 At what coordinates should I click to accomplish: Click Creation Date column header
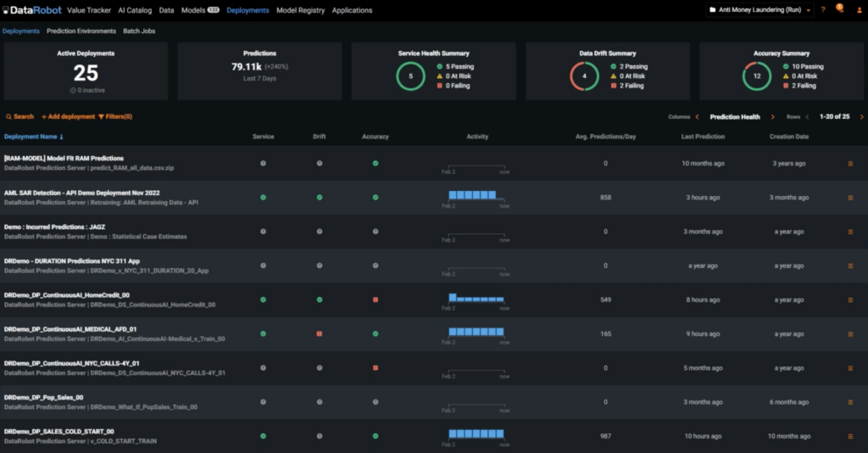(789, 137)
